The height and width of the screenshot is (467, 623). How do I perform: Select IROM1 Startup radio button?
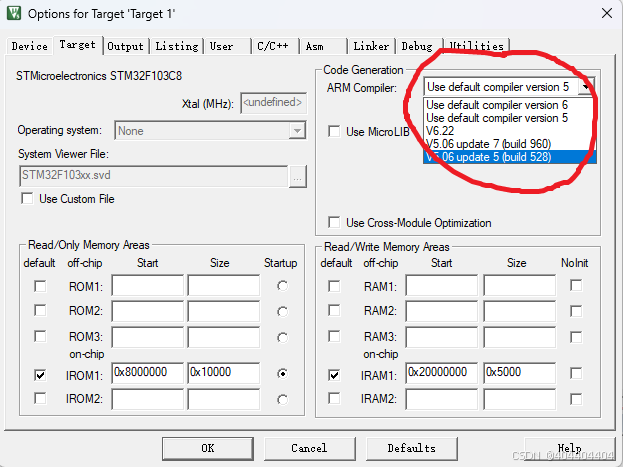coord(282,374)
